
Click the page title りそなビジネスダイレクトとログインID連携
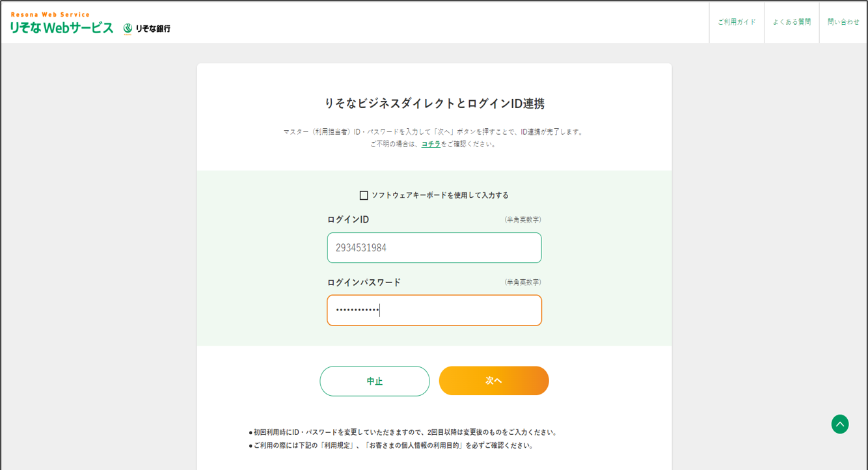434,104
